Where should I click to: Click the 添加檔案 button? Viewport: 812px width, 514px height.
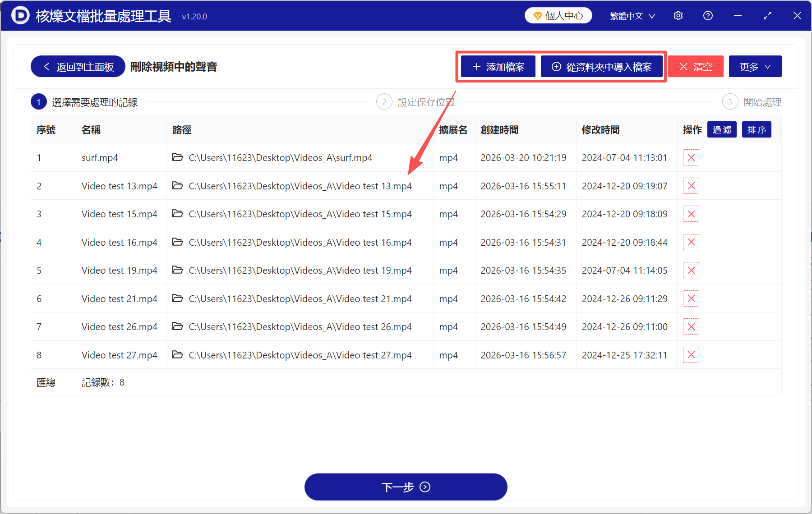coord(498,66)
